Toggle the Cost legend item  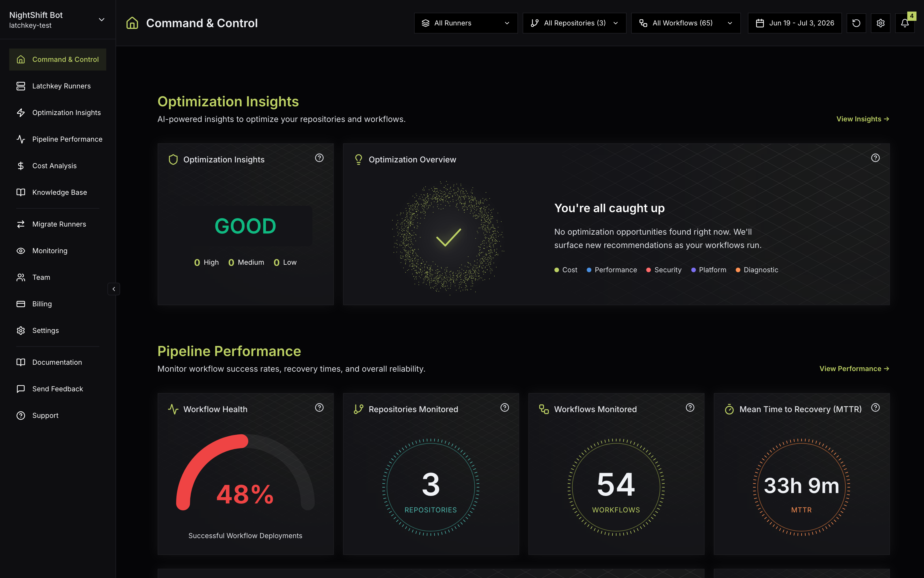(x=565, y=270)
